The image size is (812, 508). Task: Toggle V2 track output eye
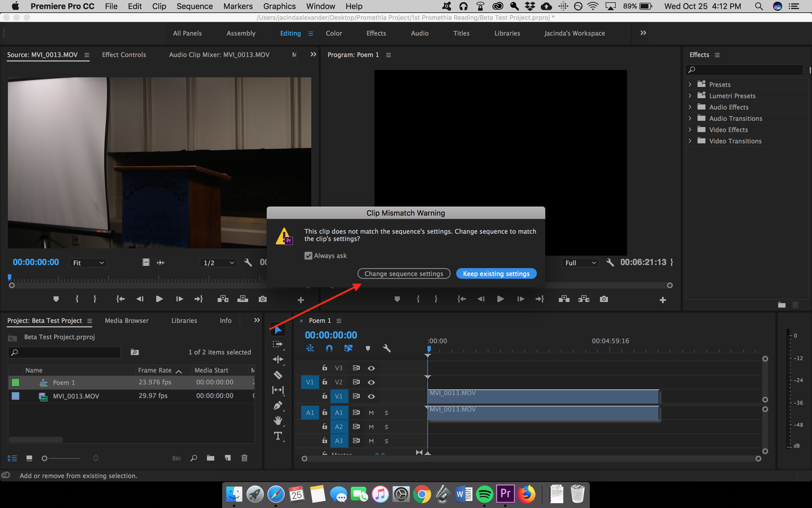click(x=371, y=382)
